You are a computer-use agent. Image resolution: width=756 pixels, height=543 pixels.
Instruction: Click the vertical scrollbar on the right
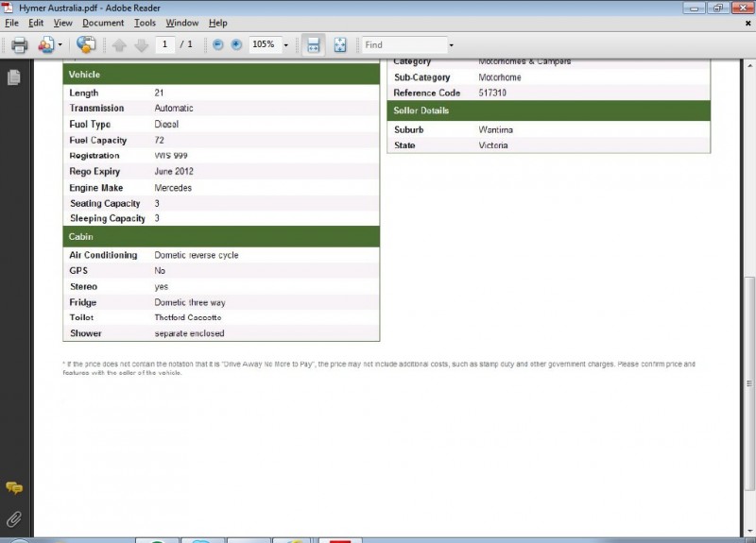(749, 331)
